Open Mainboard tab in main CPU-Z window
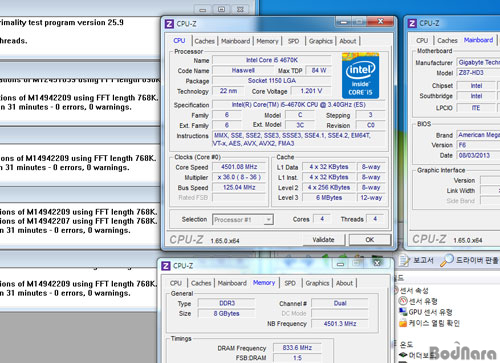500x363 pixels. (235, 41)
